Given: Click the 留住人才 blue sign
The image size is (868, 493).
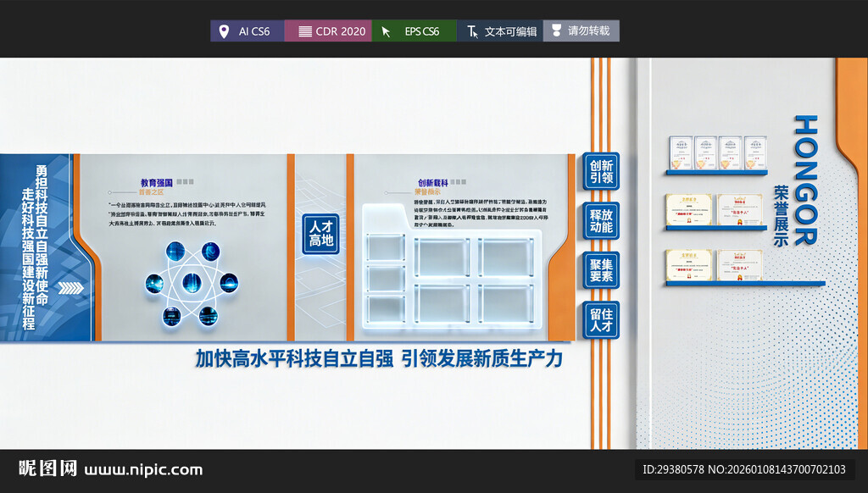Looking at the screenshot, I should click(x=601, y=320).
